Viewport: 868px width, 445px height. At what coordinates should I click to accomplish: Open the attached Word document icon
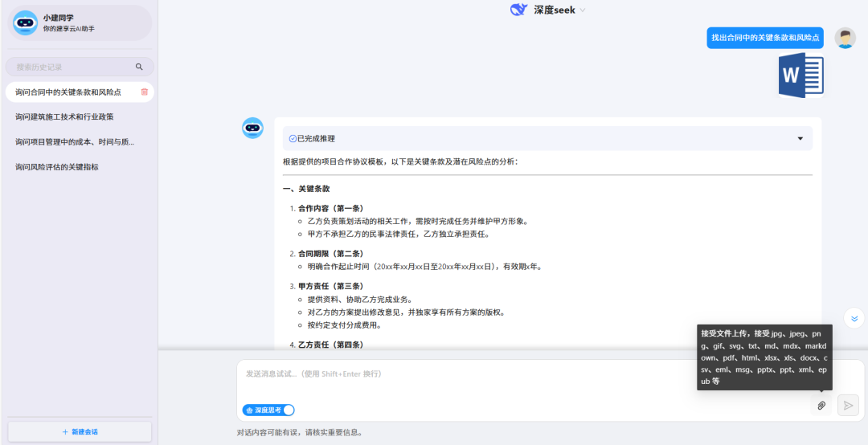800,76
